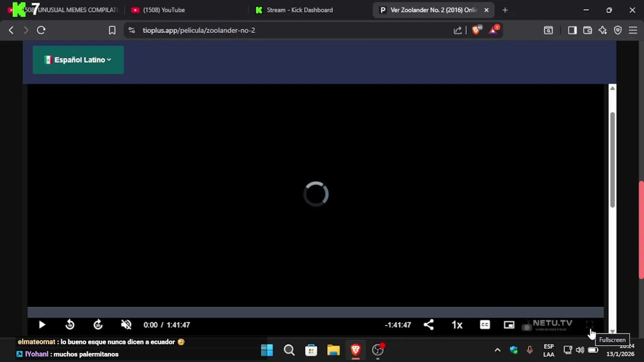Go back to the previous page

point(11,30)
